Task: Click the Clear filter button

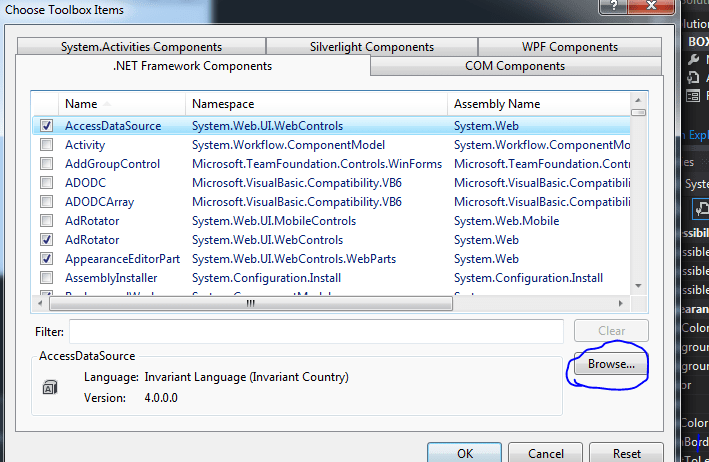Action: pyautogui.click(x=611, y=331)
